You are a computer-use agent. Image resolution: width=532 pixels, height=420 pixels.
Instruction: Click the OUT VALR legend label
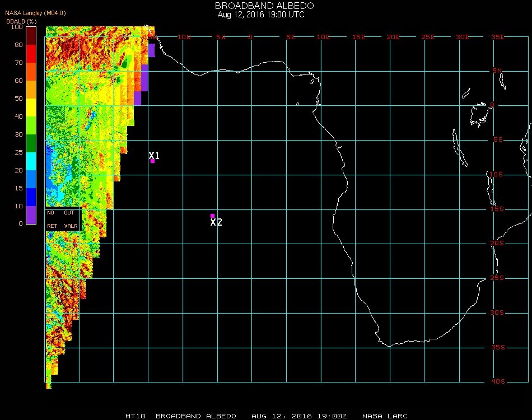pyautogui.click(x=71, y=219)
